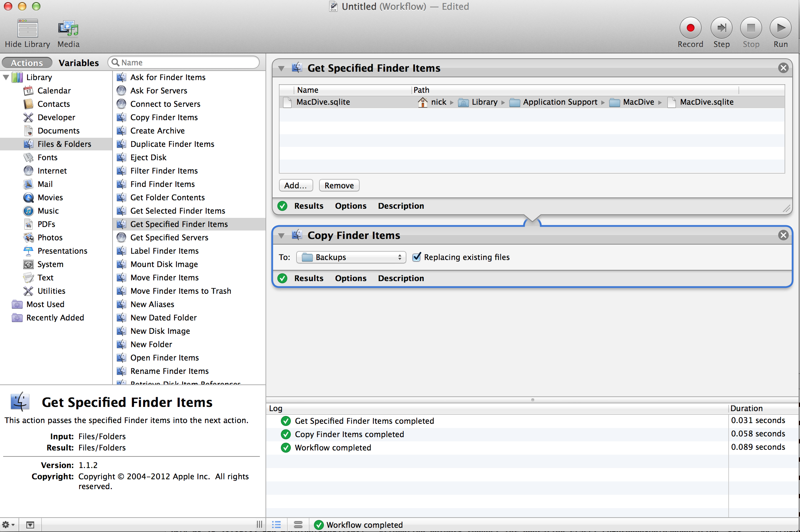Show the variables log view button

click(x=298, y=525)
